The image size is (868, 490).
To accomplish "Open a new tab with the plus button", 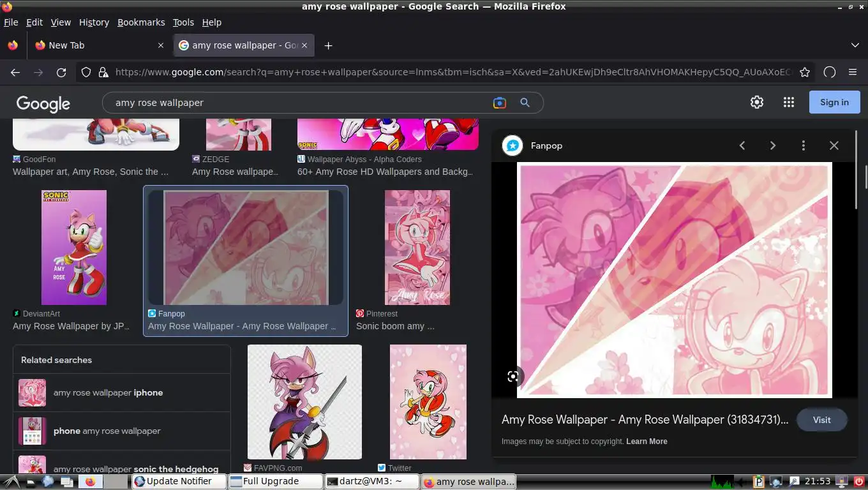I will (328, 45).
